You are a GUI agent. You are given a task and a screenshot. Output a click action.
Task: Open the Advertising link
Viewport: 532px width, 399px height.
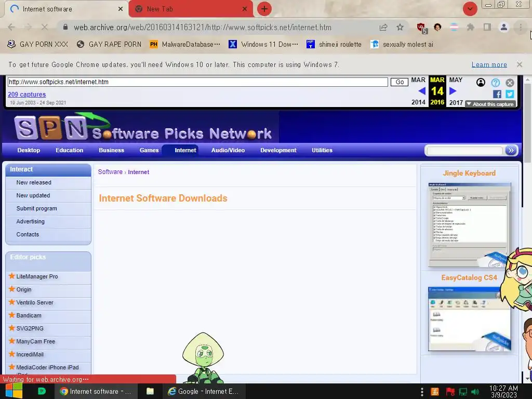[x=30, y=221]
